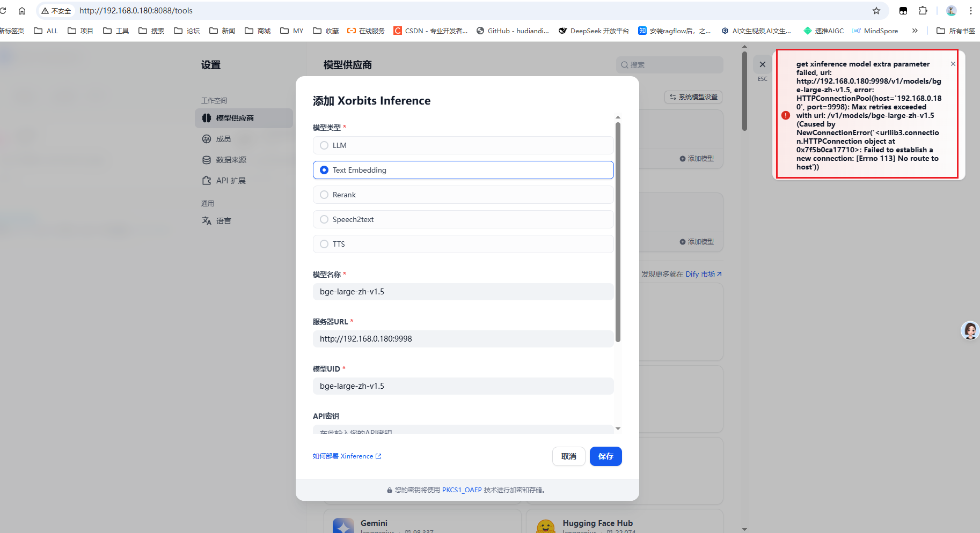Click the Gemini provider card
The height and width of the screenshot is (533, 980).
click(x=422, y=521)
